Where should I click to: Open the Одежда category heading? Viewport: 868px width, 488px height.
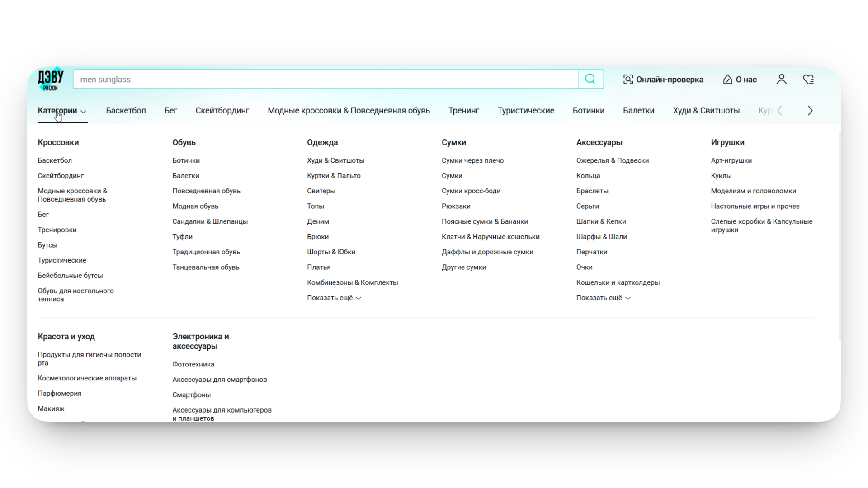322,142
